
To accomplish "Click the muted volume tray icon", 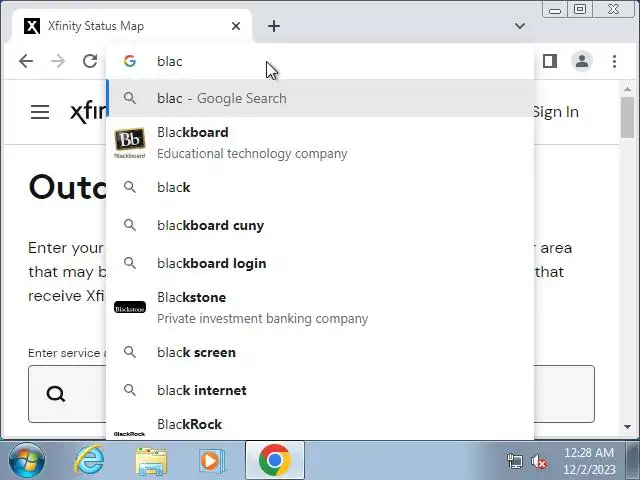I will [x=539, y=462].
